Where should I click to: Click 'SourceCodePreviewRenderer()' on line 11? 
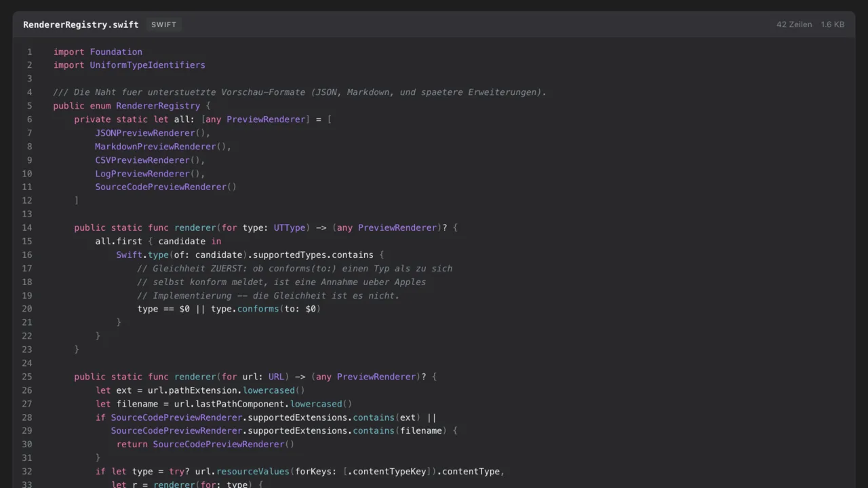pyautogui.click(x=165, y=187)
